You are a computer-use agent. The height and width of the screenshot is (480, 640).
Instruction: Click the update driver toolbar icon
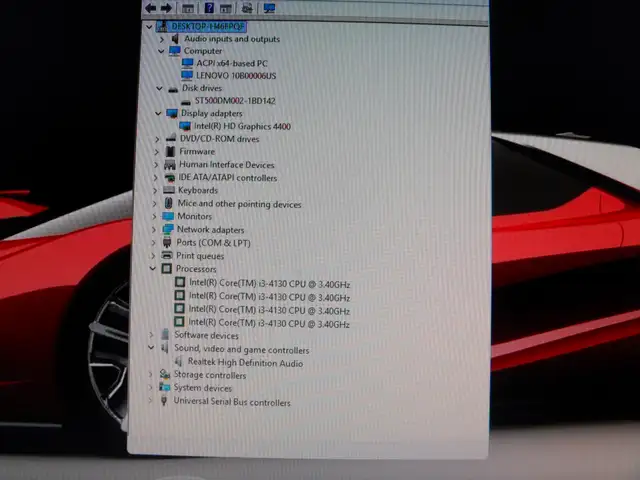(x=247, y=8)
